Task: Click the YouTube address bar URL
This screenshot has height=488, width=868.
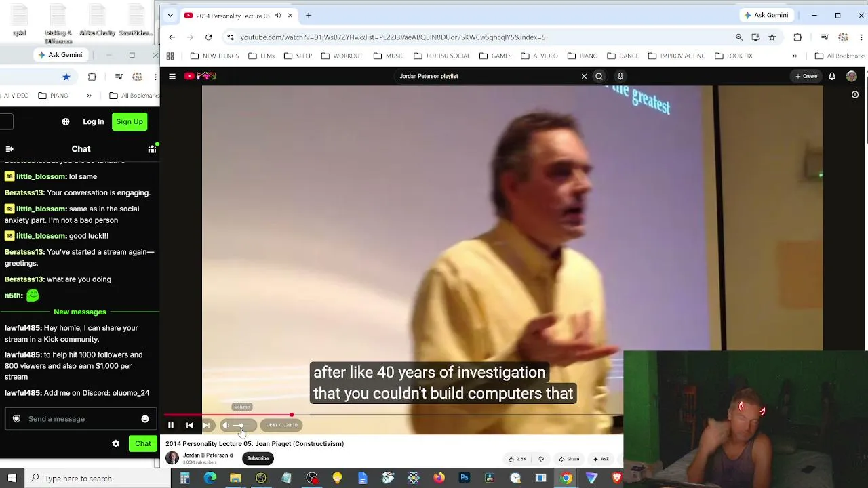Action: tap(393, 37)
